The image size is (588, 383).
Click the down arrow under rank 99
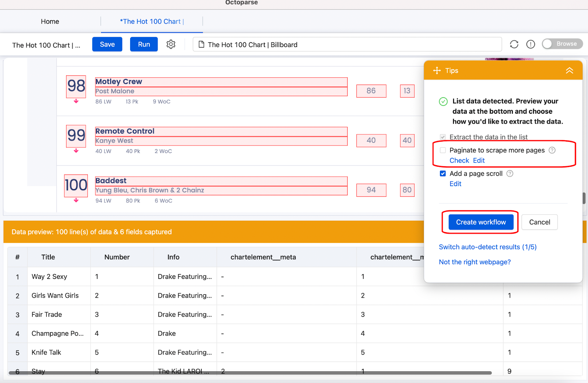pyautogui.click(x=76, y=151)
